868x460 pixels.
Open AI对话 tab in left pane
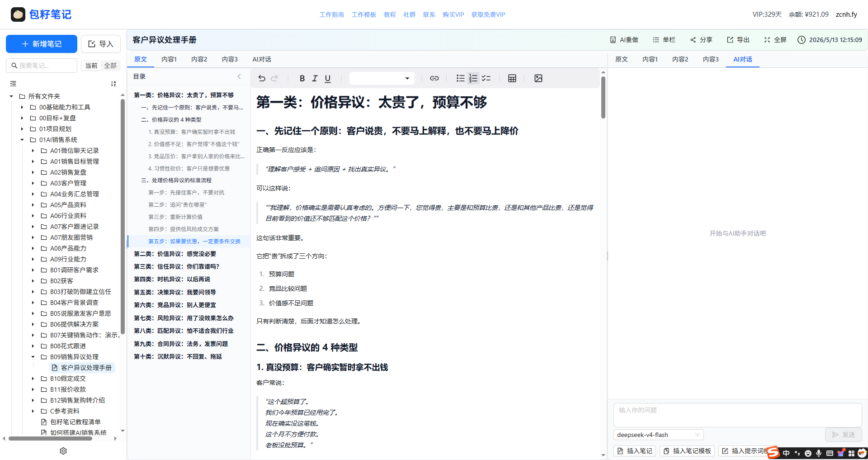click(x=262, y=59)
